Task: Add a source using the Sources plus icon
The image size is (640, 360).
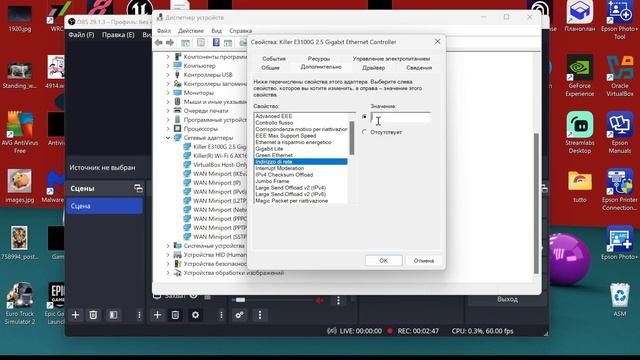Action: [157, 315]
